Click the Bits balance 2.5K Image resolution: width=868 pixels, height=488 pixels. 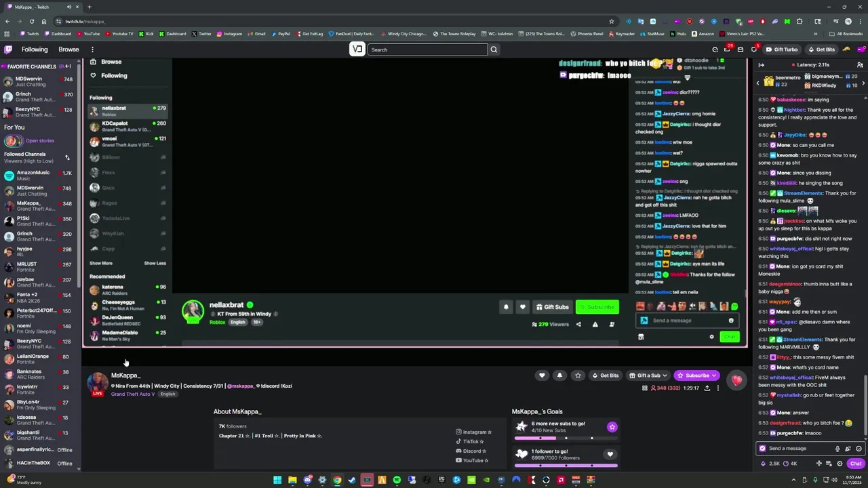tap(770, 464)
